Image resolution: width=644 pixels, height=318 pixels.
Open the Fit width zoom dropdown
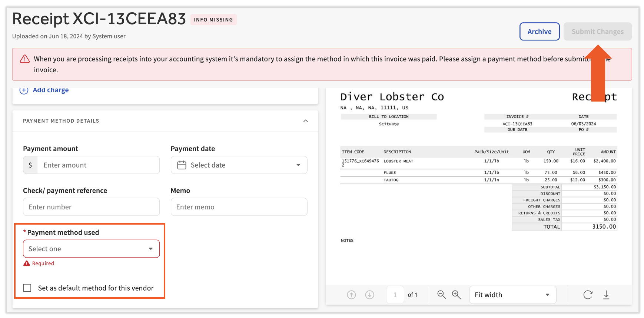tap(512, 295)
